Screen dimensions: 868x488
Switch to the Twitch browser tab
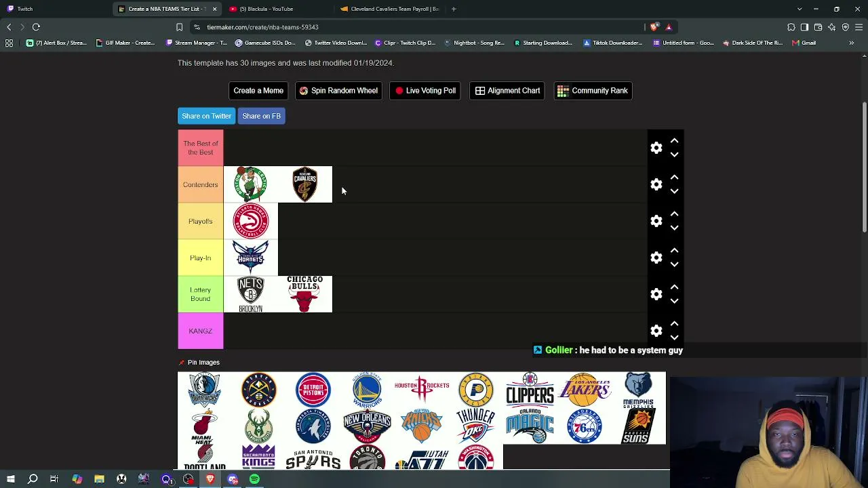[54, 9]
